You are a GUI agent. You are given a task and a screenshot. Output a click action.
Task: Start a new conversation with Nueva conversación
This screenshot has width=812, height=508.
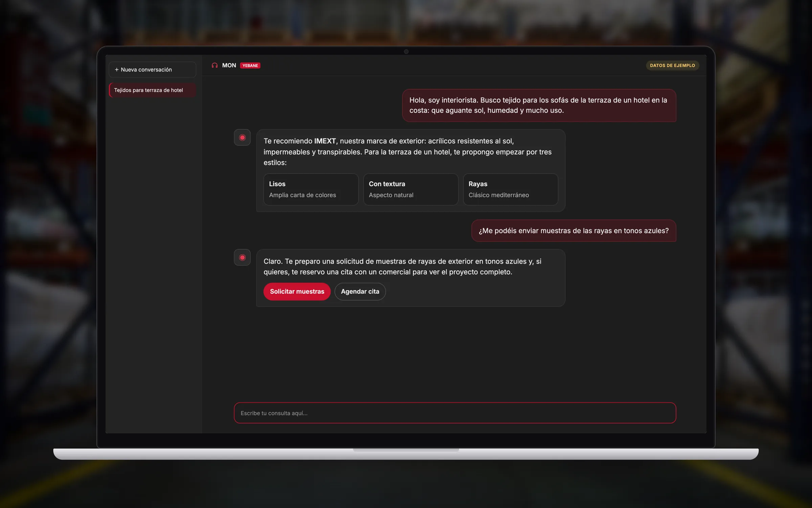[x=152, y=69]
